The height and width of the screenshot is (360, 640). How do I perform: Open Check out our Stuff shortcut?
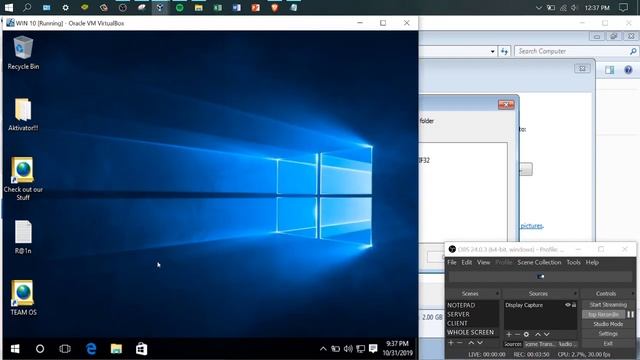(x=23, y=179)
